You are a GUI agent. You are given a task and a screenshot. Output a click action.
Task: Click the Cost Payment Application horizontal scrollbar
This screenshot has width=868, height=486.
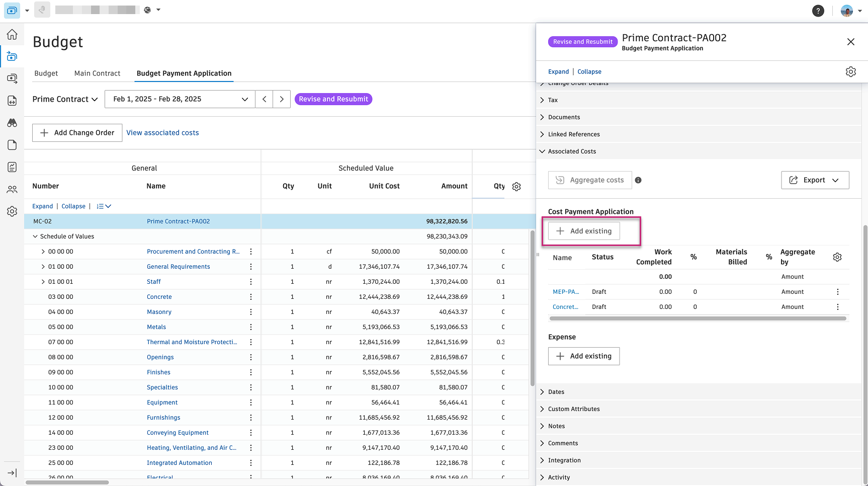pos(698,318)
